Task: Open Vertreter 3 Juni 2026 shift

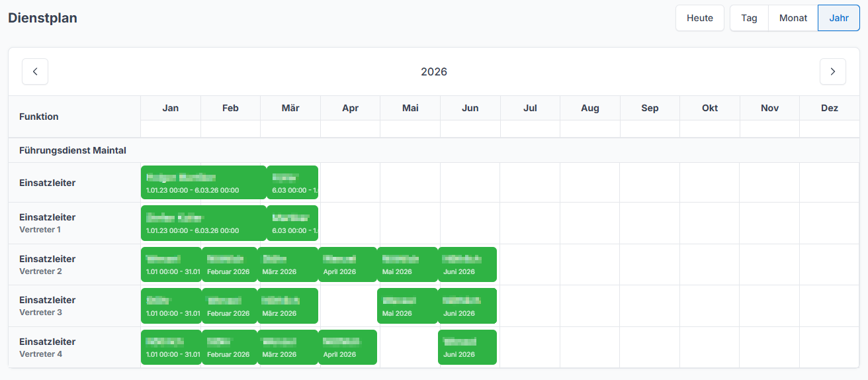Action: point(467,306)
